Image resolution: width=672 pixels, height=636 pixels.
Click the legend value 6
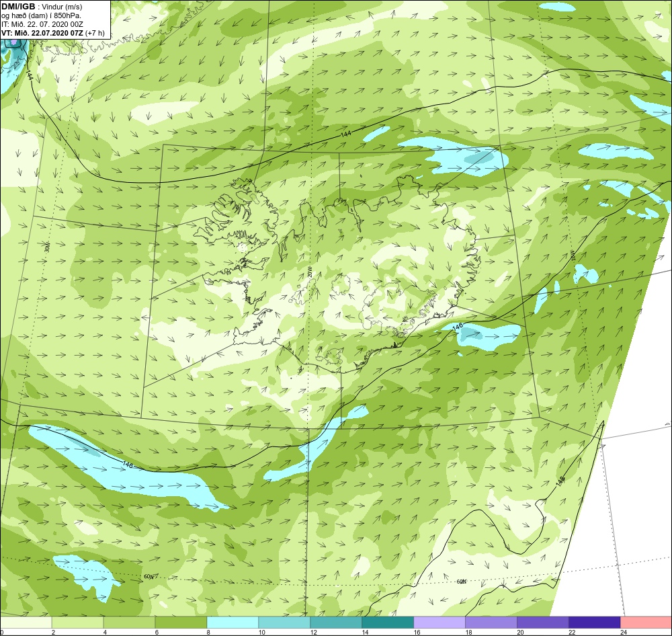(157, 632)
